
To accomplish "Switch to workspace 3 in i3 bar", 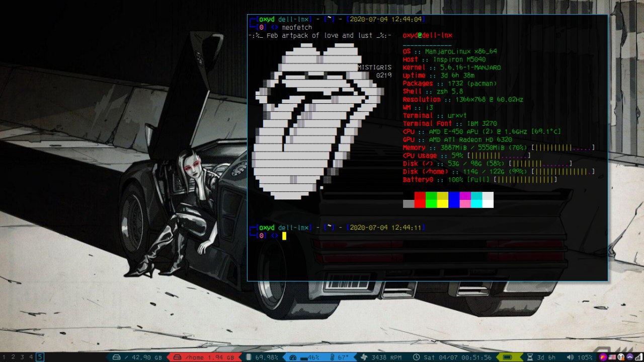I will tap(22, 357).
